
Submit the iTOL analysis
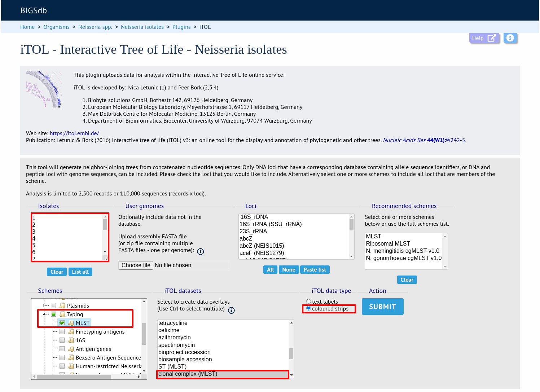tap(382, 307)
